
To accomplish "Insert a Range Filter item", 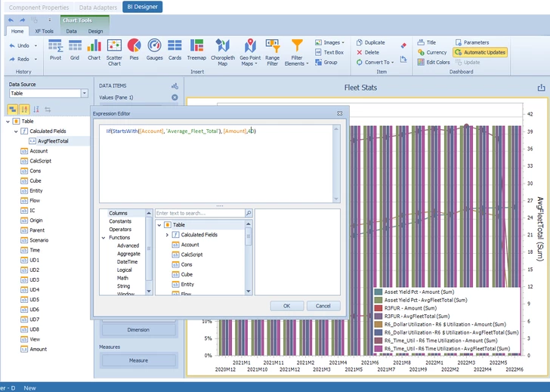I will click(272, 52).
